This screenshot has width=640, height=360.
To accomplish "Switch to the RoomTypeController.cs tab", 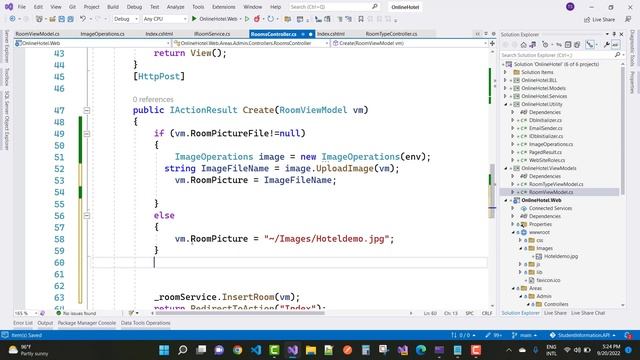I will (x=391, y=34).
